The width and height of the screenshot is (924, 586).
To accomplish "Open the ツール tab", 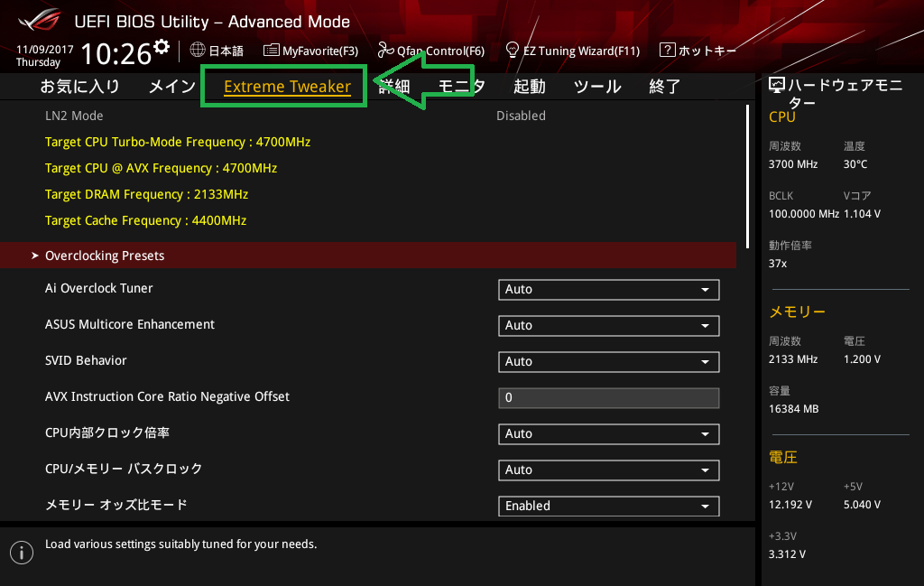I will [x=597, y=87].
